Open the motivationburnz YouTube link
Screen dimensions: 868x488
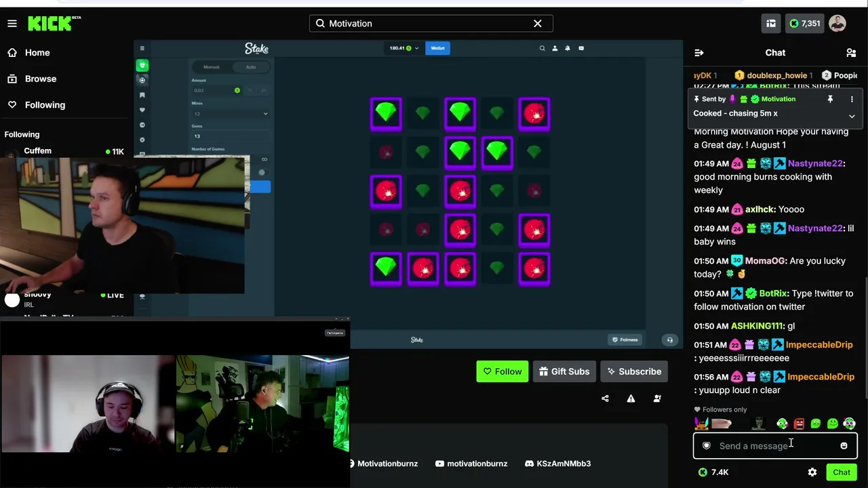click(x=471, y=464)
